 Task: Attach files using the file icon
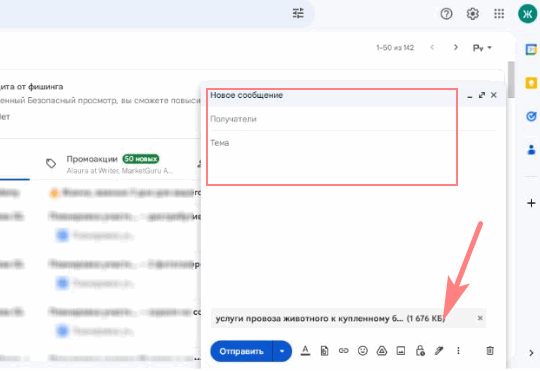[324, 351]
